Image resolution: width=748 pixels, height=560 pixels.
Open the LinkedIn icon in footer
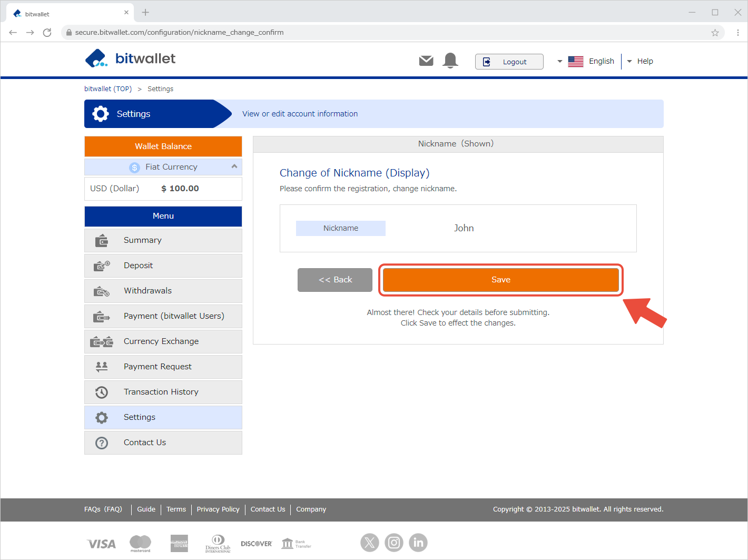tap(418, 542)
